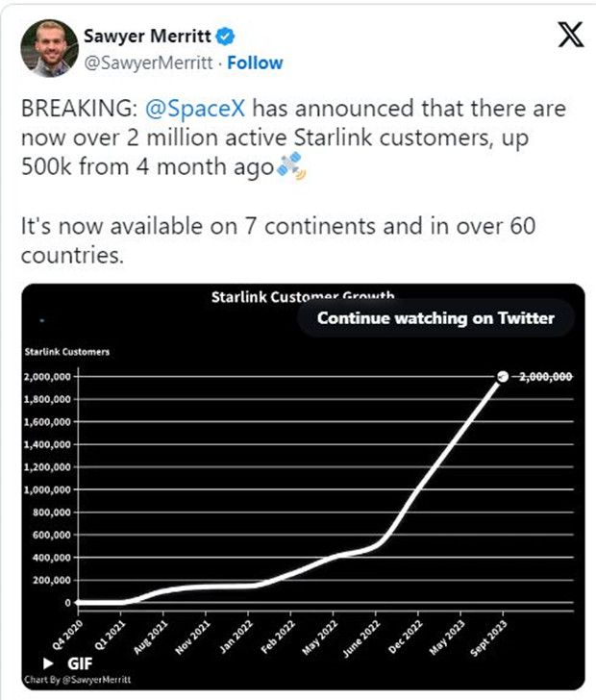Click the 2,000,000 data point marker
596x700 pixels.
tap(503, 376)
